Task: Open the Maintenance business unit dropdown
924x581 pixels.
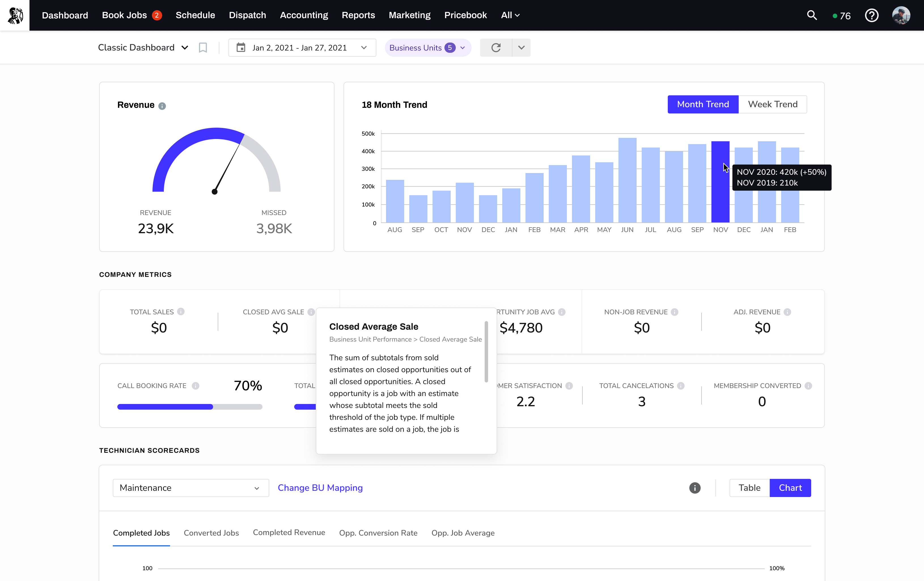Action: coord(190,488)
